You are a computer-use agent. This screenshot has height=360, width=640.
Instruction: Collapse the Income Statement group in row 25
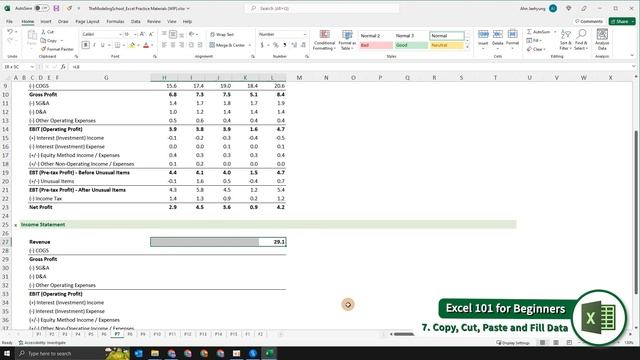click(x=16, y=225)
